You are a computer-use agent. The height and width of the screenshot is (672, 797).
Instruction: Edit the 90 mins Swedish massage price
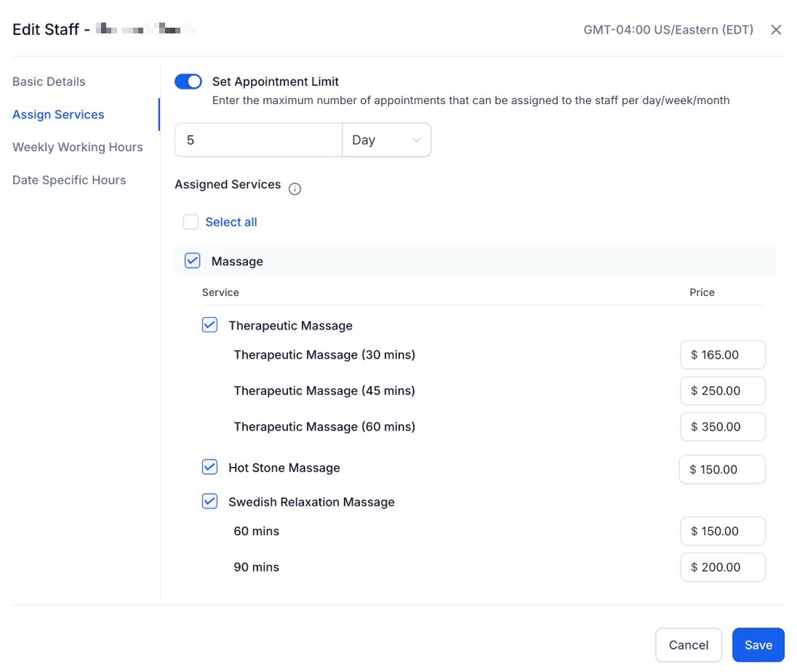[722, 567]
